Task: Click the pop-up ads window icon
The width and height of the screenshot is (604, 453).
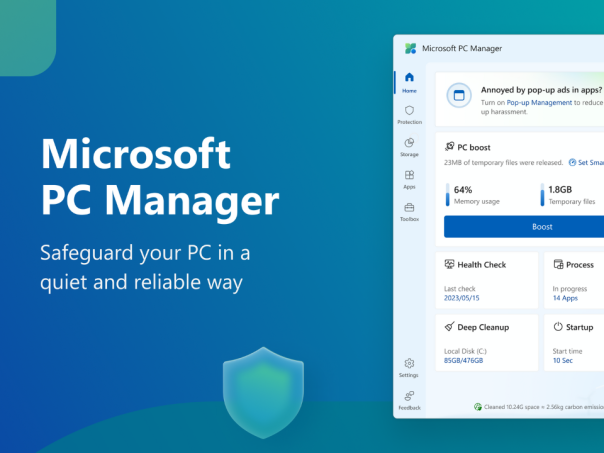Action: [458, 95]
